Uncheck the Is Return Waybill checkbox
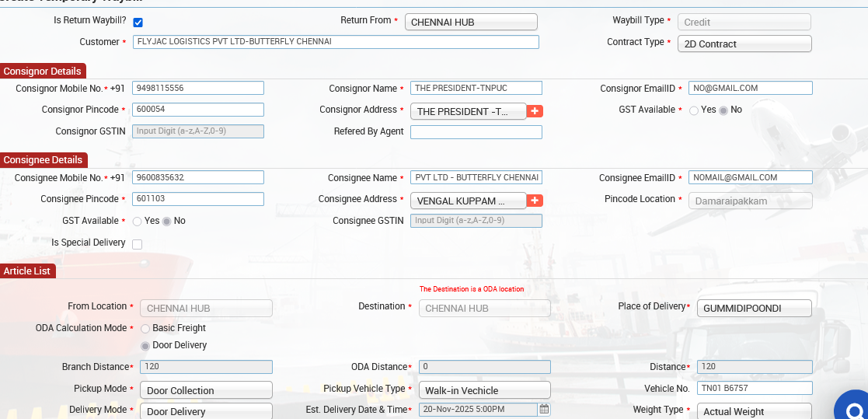Screen dimensions: 868x419 coord(138,23)
